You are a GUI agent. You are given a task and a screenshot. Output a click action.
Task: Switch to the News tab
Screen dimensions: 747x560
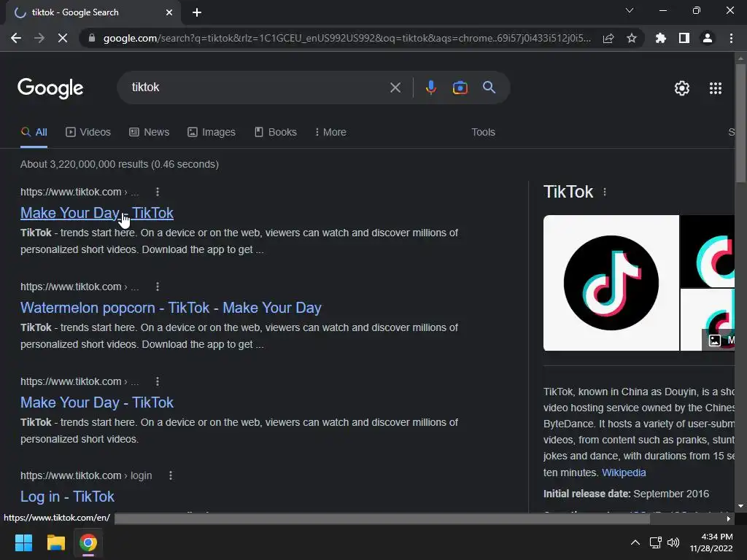click(x=149, y=133)
